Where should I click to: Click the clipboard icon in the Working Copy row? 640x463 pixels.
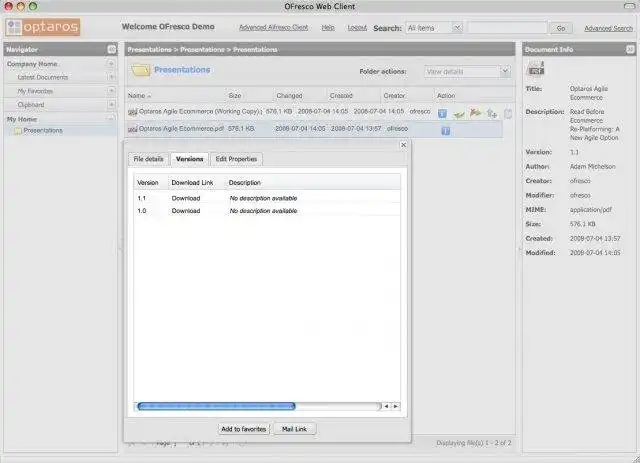pyautogui.click(x=508, y=114)
